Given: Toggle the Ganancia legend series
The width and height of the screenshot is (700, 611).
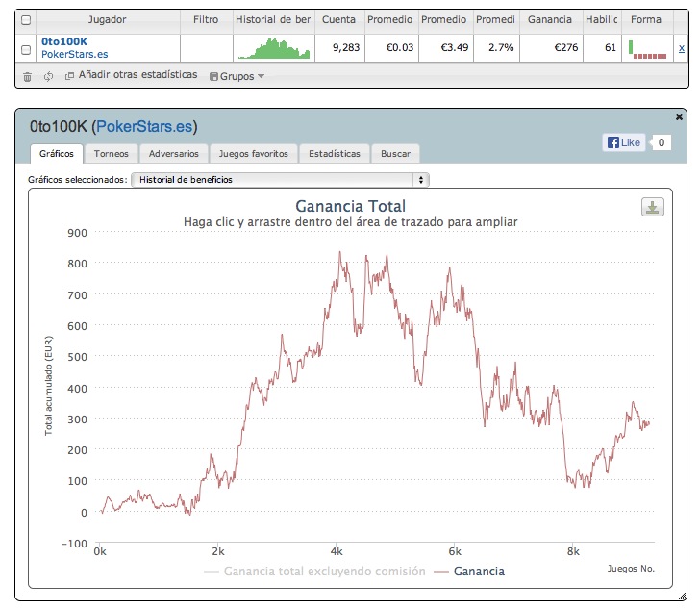Looking at the screenshot, I should coord(469,572).
